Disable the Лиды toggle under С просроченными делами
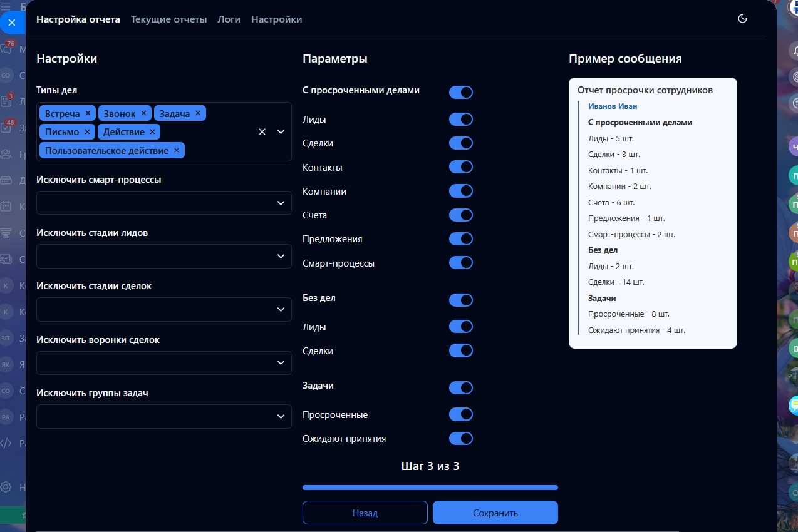 pos(460,120)
